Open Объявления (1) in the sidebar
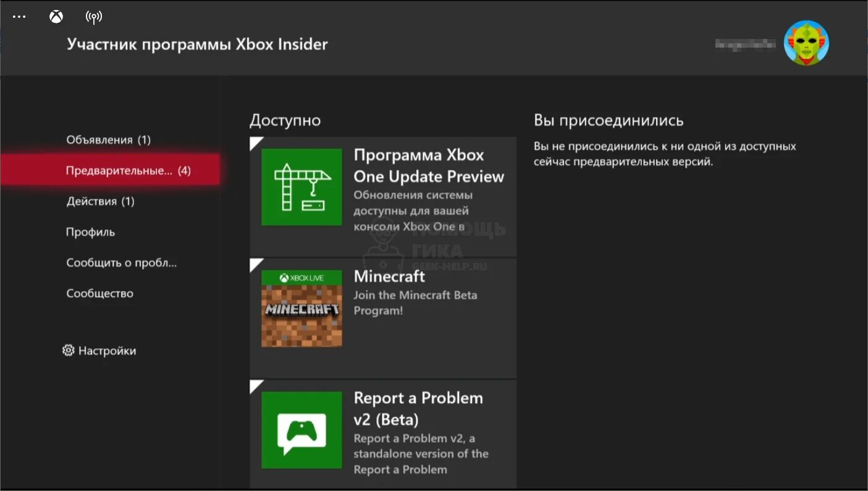868x491 pixels. (x=109, y=140)
